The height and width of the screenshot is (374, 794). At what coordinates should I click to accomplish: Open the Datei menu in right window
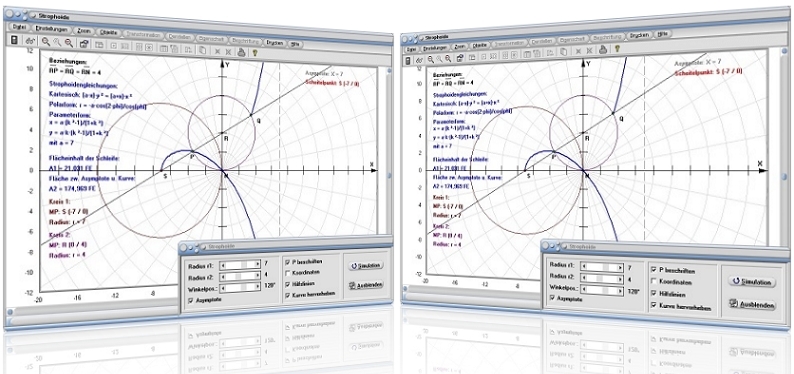[411, 49]
